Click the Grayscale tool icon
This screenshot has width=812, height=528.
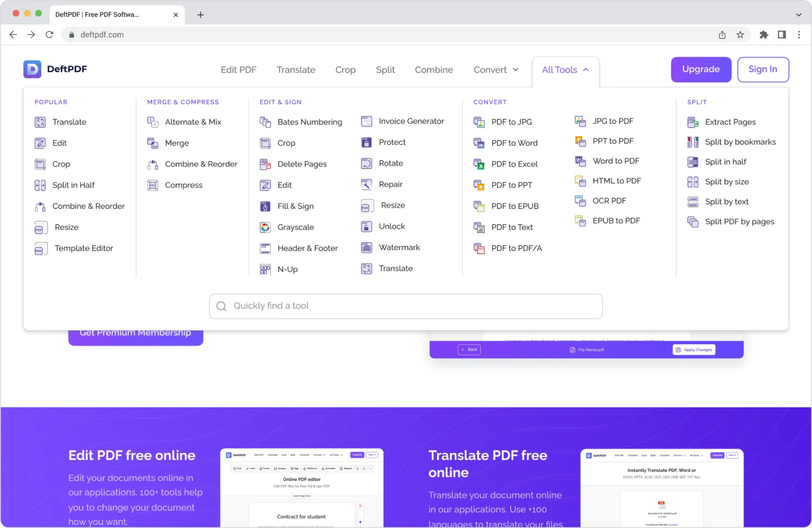tap(265, 227)
